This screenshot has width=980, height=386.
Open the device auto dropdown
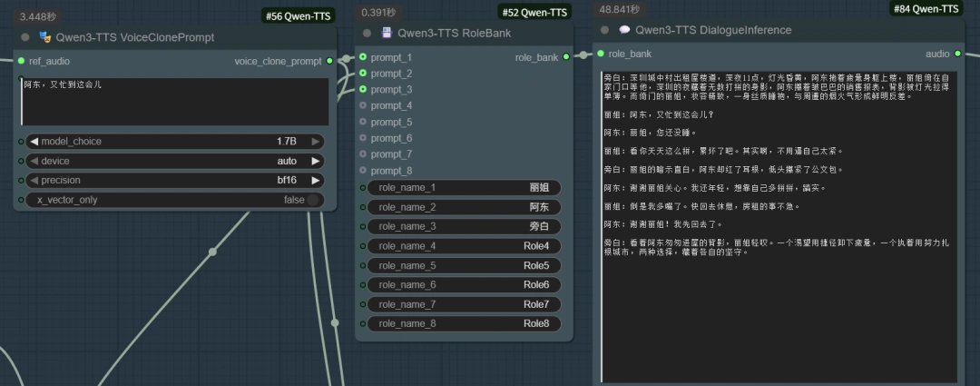(x=175, y=161)
